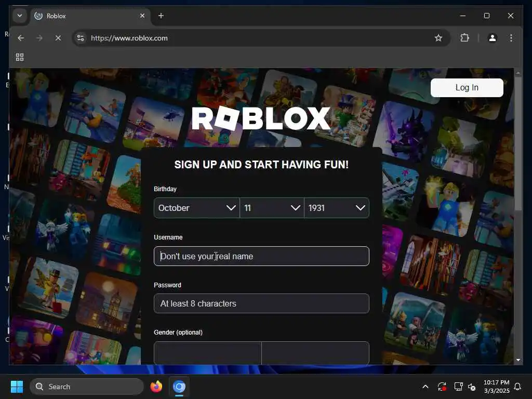The image size is (532, 399).
Task: Open the birthday year dropdown showing 1931
Action: [x=337, y=208]
